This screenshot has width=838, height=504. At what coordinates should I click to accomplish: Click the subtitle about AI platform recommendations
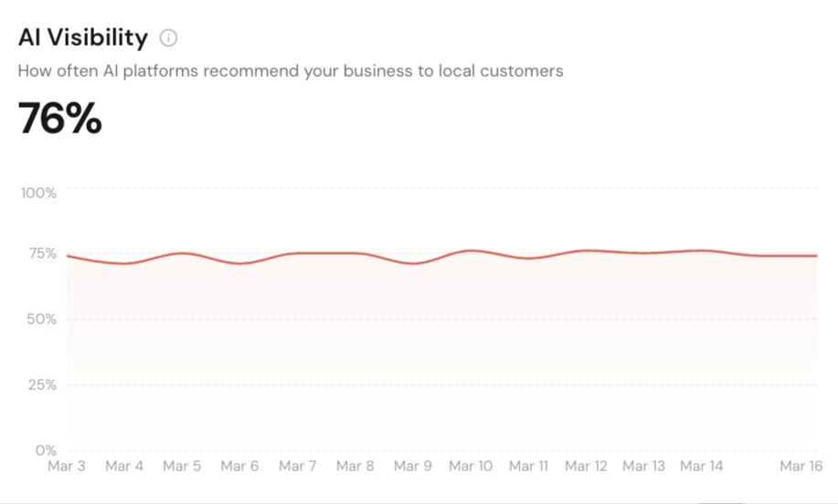point(291,70)
